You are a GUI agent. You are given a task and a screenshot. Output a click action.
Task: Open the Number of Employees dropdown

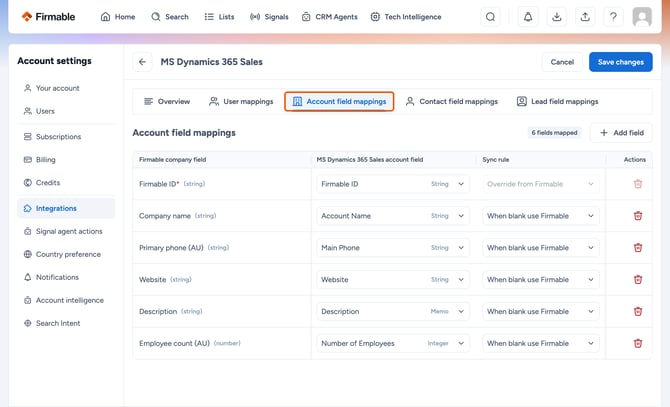click(x=393, y=343)
